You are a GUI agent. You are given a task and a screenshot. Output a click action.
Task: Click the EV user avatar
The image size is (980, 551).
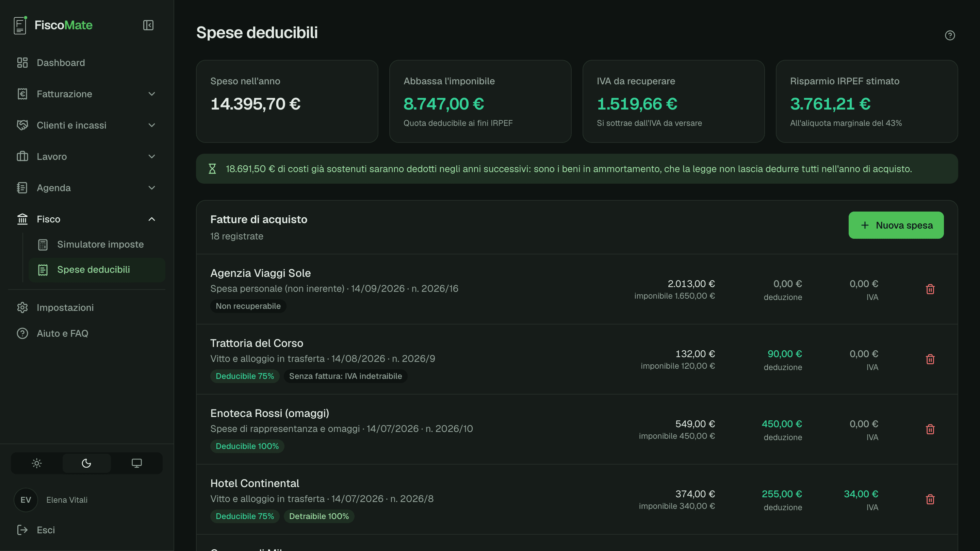point(26,500)
